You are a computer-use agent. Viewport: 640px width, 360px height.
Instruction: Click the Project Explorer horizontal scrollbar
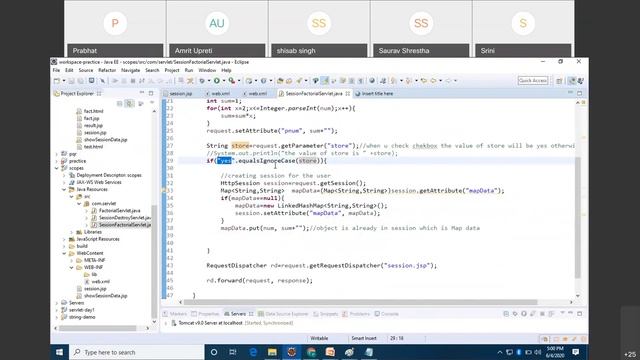(98, 328)
